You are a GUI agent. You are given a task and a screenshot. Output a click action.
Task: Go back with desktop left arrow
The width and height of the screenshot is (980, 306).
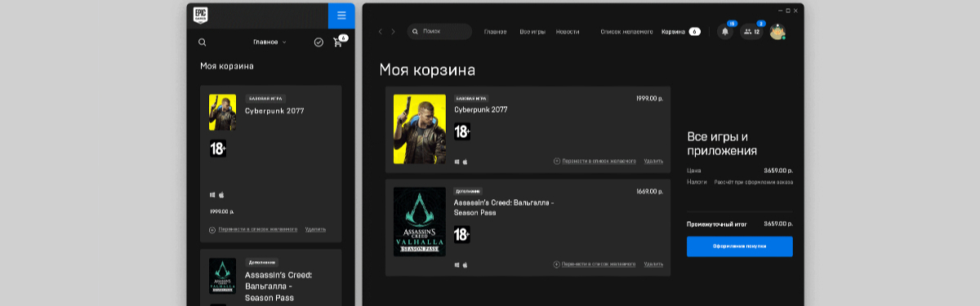click(x=380, y=32)
